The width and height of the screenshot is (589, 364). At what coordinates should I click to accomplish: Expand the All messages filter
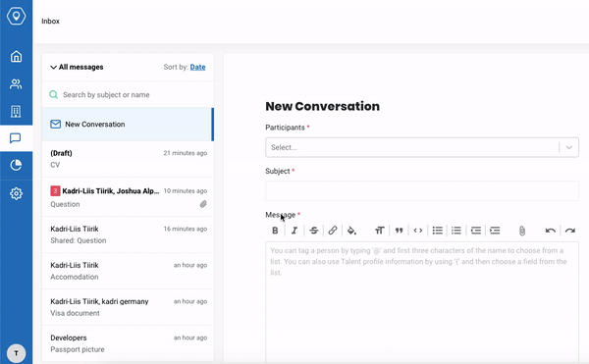coord(77,67)
